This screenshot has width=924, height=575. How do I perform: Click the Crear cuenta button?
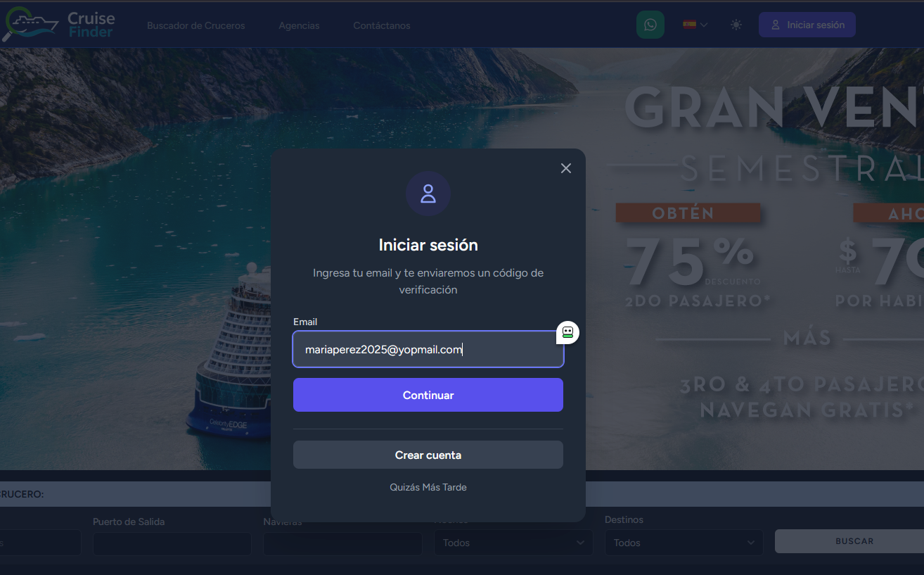pos(428,455)
